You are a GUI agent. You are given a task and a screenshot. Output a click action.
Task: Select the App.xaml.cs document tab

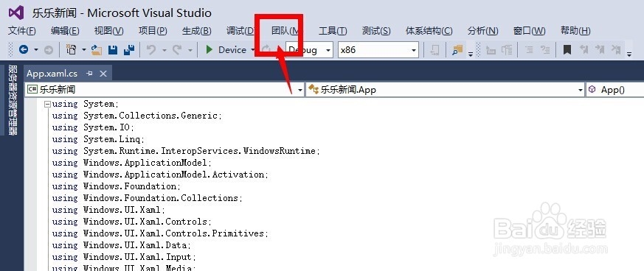[x=52, y=74]
